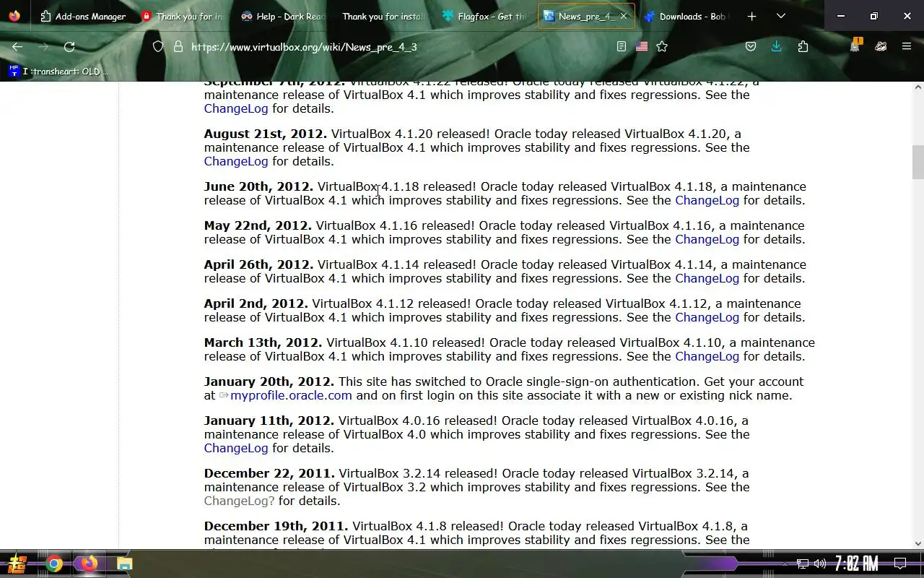The width and height of the screenshot is (924, 578).
Task: Close the News_pre_4 tab
Action: click(624, 16)
